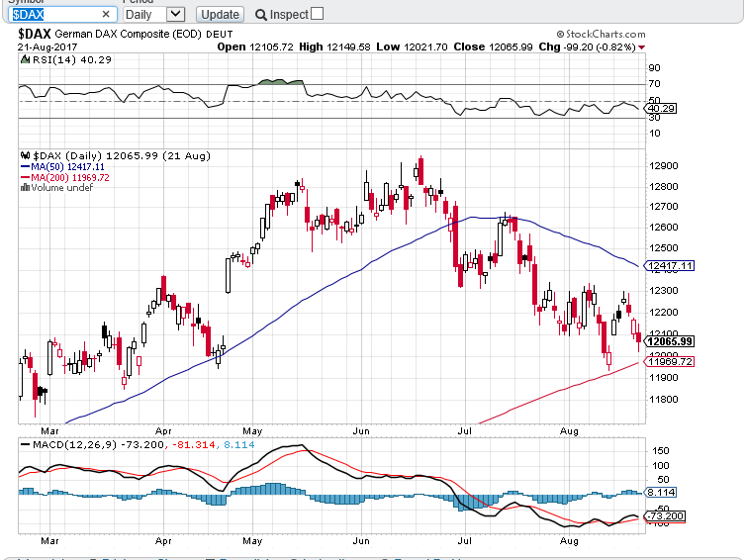Image resolution: width=746 pixels, height=560 pixels.
Task: Click the Low 12021.70 header value
Action: pyautogui.click(x=412, y=47)
